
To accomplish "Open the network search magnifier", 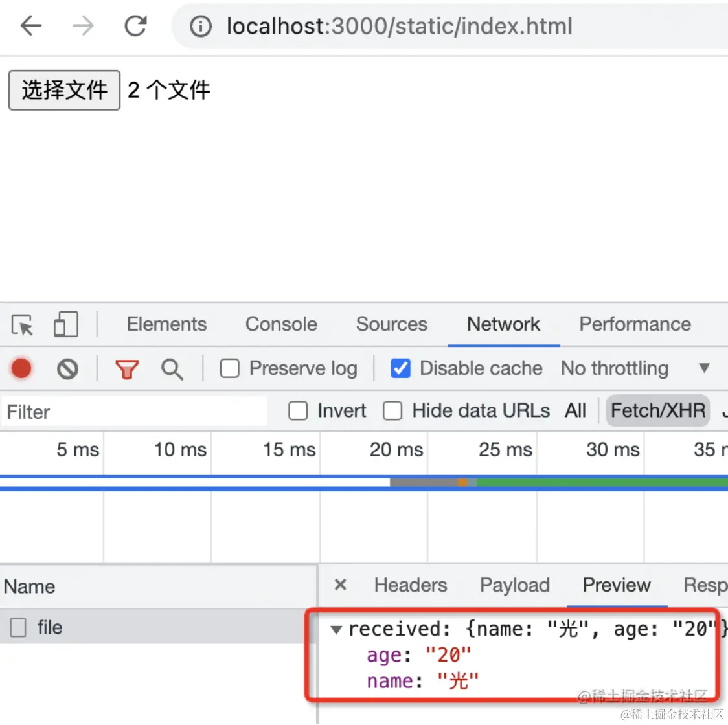I will click(x=172, y=369).
